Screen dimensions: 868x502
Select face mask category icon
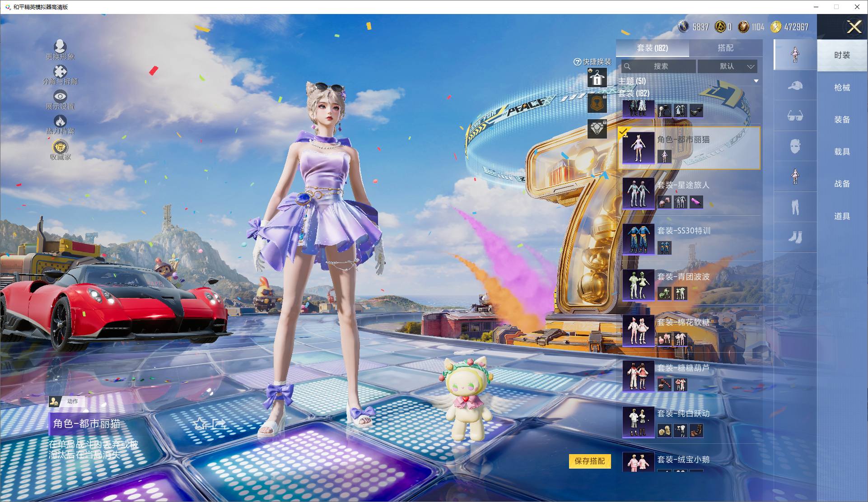[x=795, y=146]
